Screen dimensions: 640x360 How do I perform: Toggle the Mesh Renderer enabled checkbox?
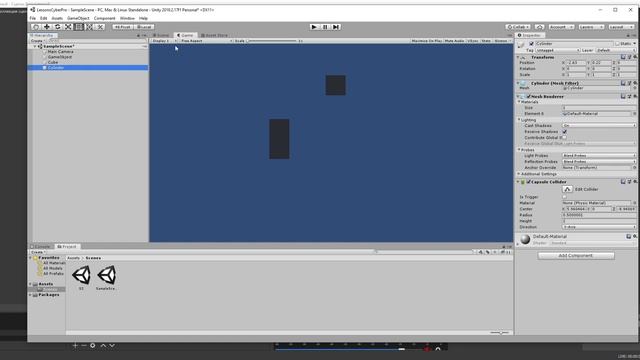pos(529,97)
